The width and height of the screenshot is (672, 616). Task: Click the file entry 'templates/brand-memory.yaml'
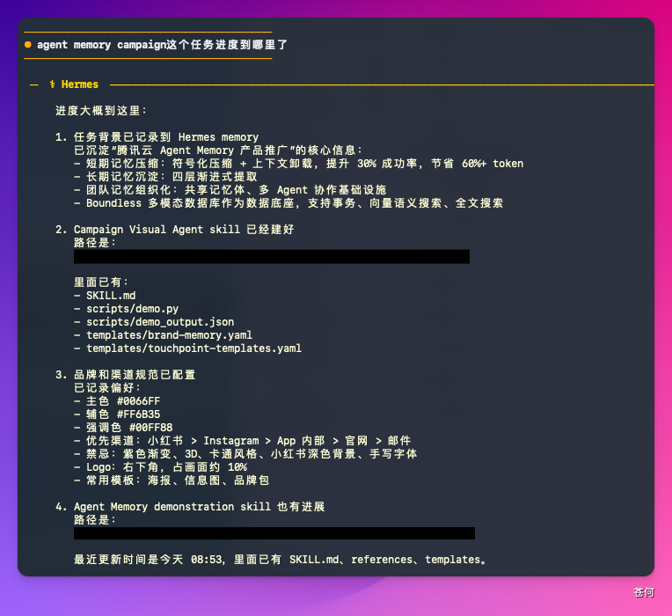169,335
